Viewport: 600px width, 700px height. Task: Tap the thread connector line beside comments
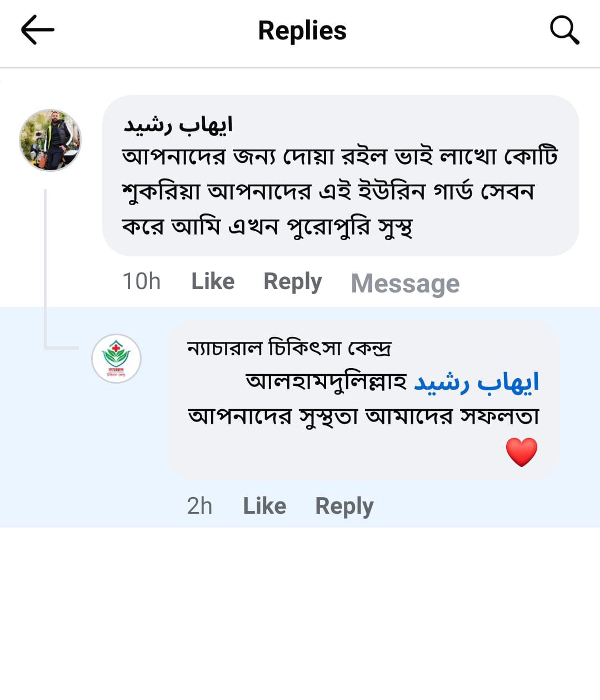coord(46,267)
